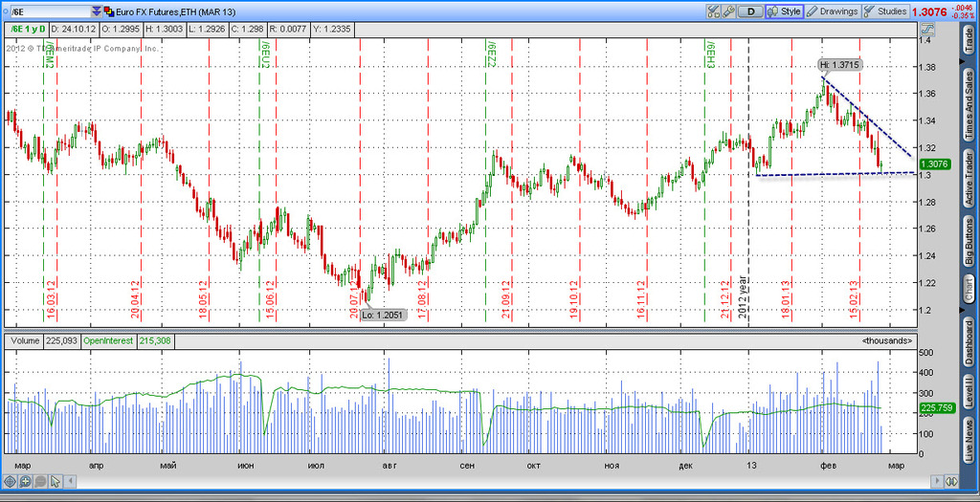The image size is (980, 502).
Task: Select the pointer cursor tool
Action: pos(56,481)
